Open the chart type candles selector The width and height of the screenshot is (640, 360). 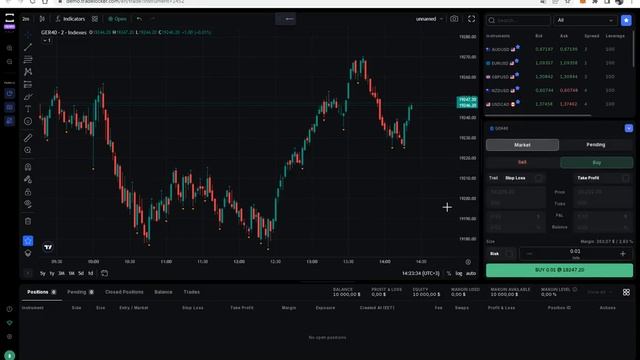(x=42, y=19)
